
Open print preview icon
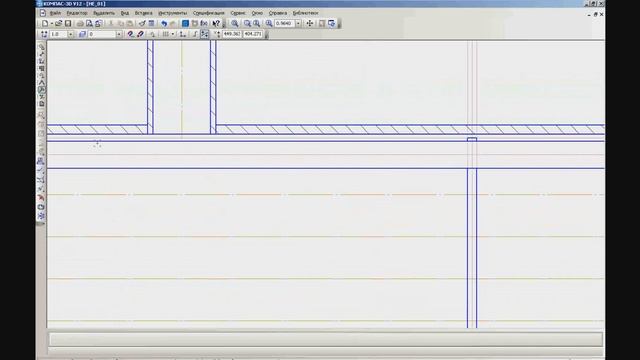89,24
